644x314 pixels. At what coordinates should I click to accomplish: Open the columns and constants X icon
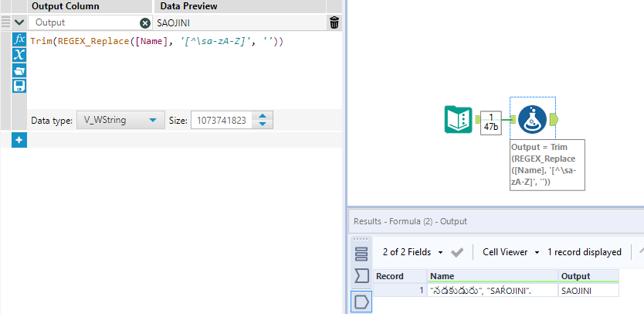pos(19,55)
